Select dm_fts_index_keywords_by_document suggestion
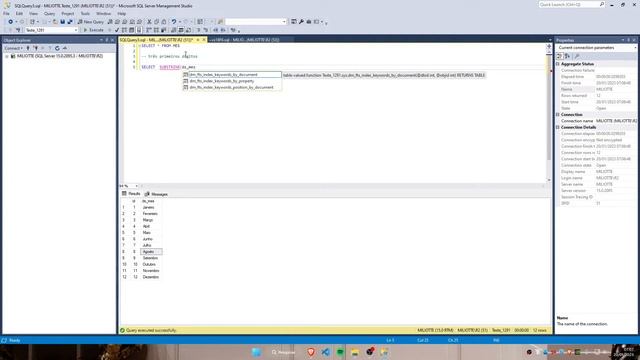 [x=232, y=75]
